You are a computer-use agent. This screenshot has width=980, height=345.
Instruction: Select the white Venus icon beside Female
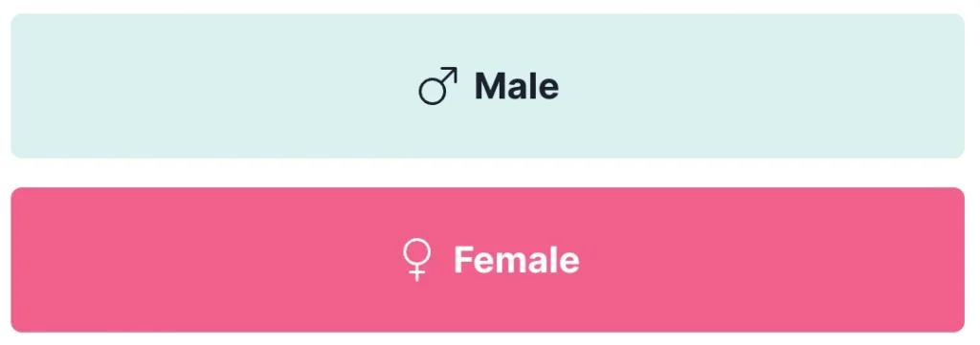coord(417,260)
